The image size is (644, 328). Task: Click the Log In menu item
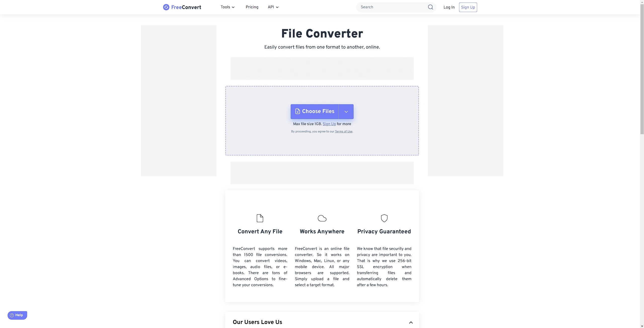pos(449,7)
